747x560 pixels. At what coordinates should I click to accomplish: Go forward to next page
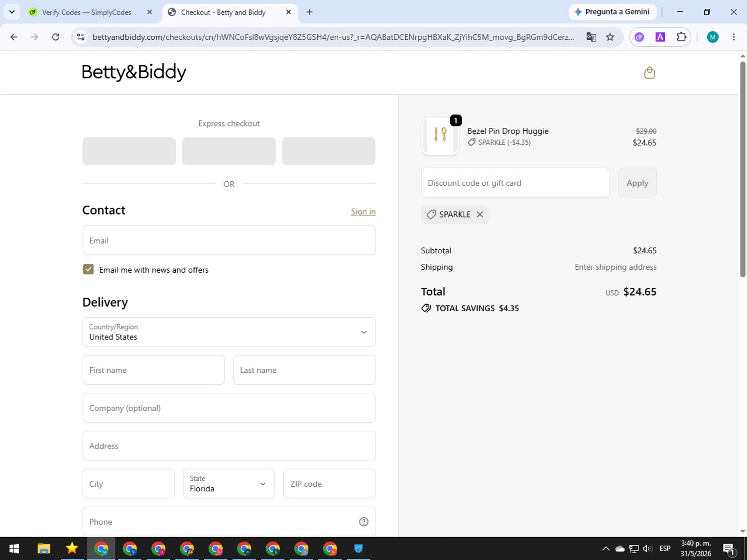pyautogui.click(x=34, y=37)
